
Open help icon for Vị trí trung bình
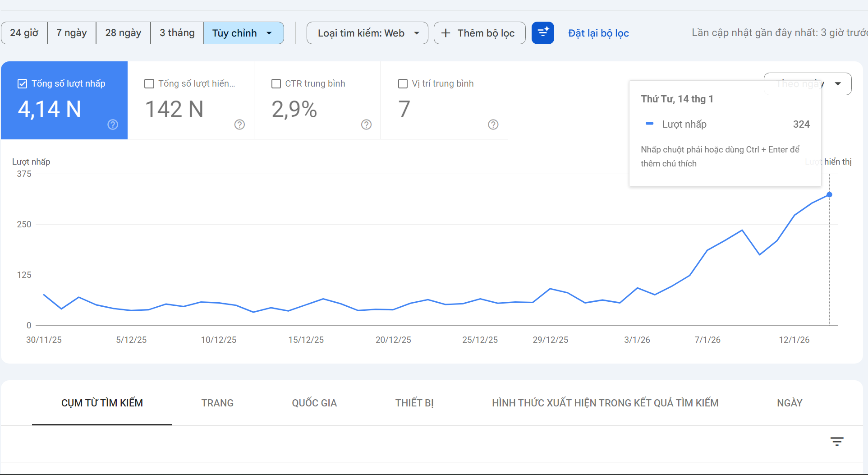(493, 125)
